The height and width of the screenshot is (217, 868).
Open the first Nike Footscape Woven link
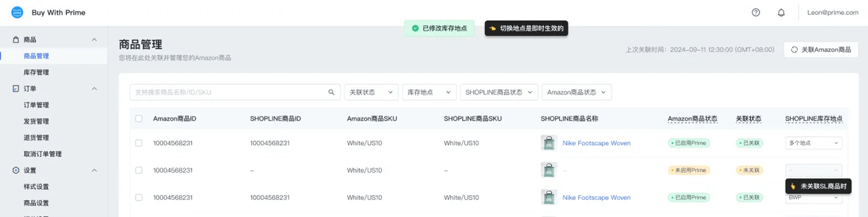click(x=596, y=143)
